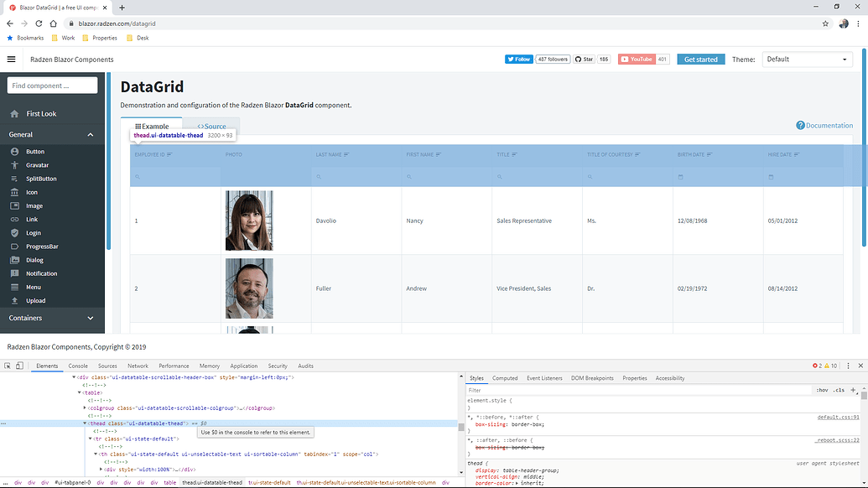Open Icon component in sidebar
Screen dimensions: 868x488
(32, 193)
